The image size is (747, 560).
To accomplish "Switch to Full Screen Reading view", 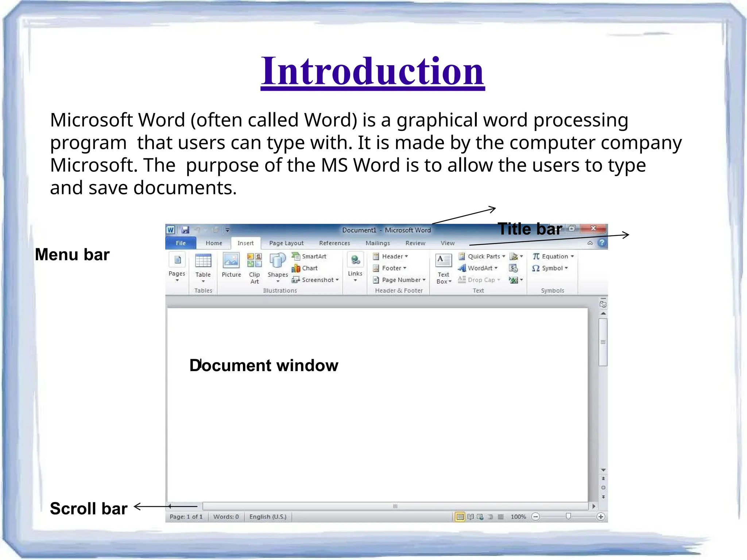I will pos(471,517).
